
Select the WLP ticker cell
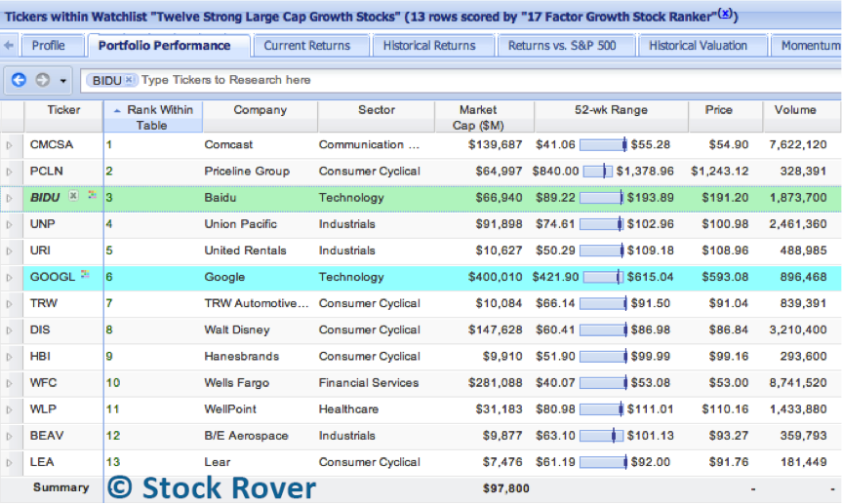click(x=63, y=409)
